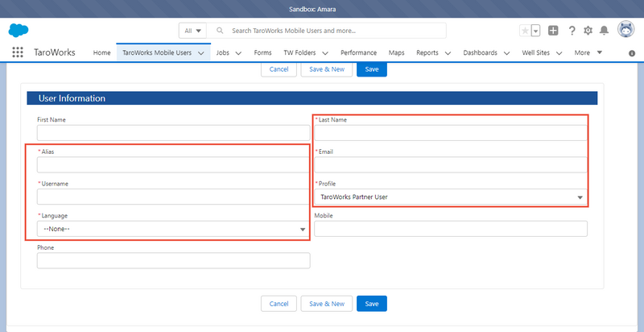Click the bottom Save button
The height and width of the screenshot is (332, 644).
(371, 304)
